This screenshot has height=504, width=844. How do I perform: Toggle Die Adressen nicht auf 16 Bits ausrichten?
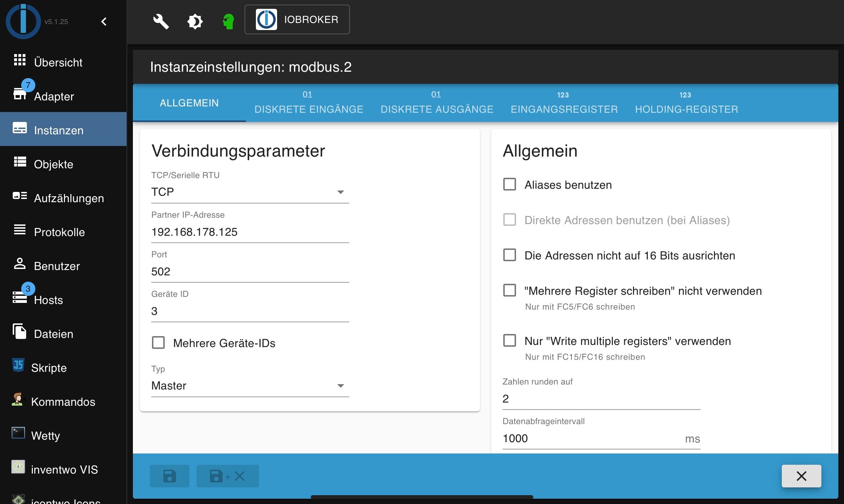pyautogui.click(x=509, y=255)
